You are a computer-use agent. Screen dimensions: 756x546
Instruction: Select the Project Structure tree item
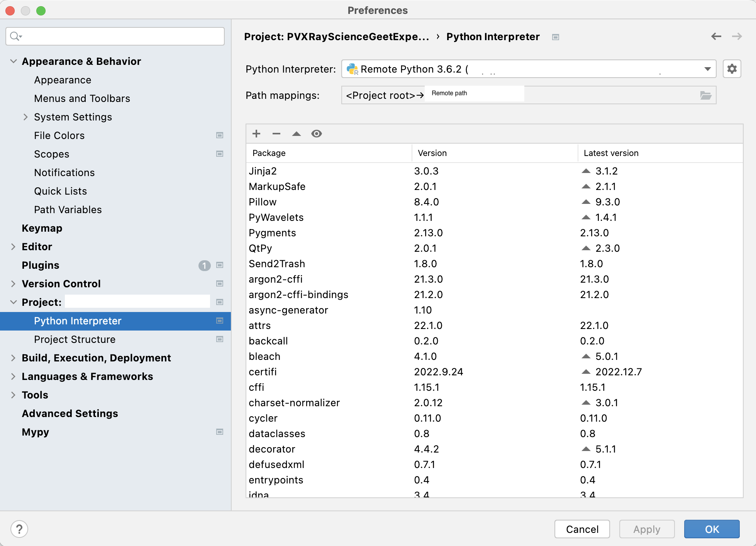coord(74,339)
